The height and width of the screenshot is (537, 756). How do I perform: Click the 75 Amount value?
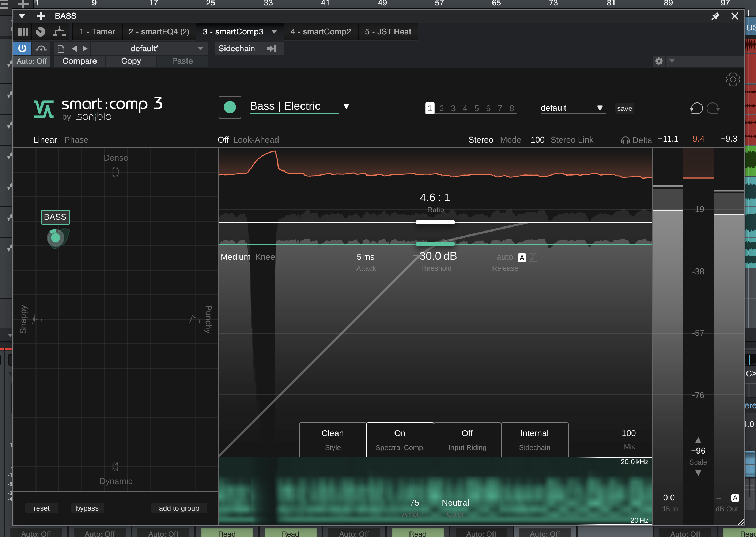point(415,503)
